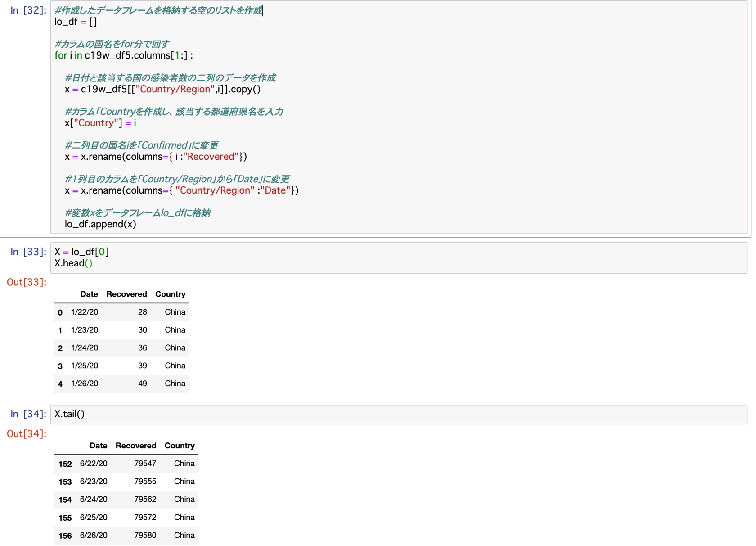Click the 1/22/20 date cell
The height and width of the screenshot is (546, 756).
[x=85, y=312]
